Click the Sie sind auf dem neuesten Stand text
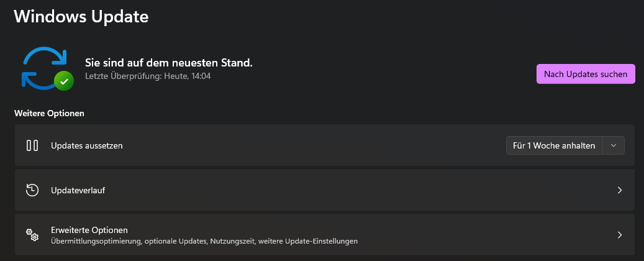 [x=168, y=63]
